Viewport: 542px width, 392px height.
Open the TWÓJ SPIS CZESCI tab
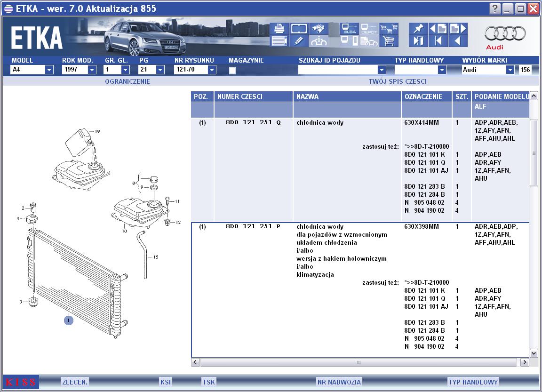coord(398,81)
